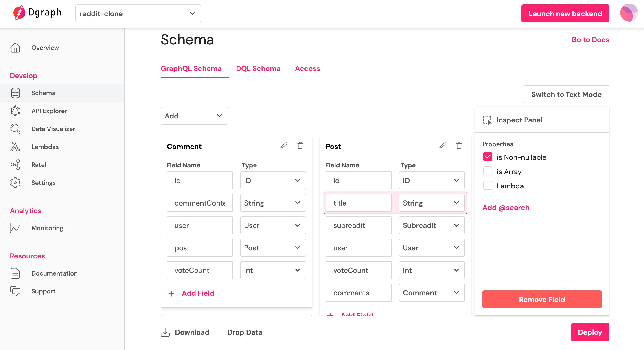Viewport: 644px width, 350px height.
Task: Switch to the DQL Schema tab
Action: point(258,68)
